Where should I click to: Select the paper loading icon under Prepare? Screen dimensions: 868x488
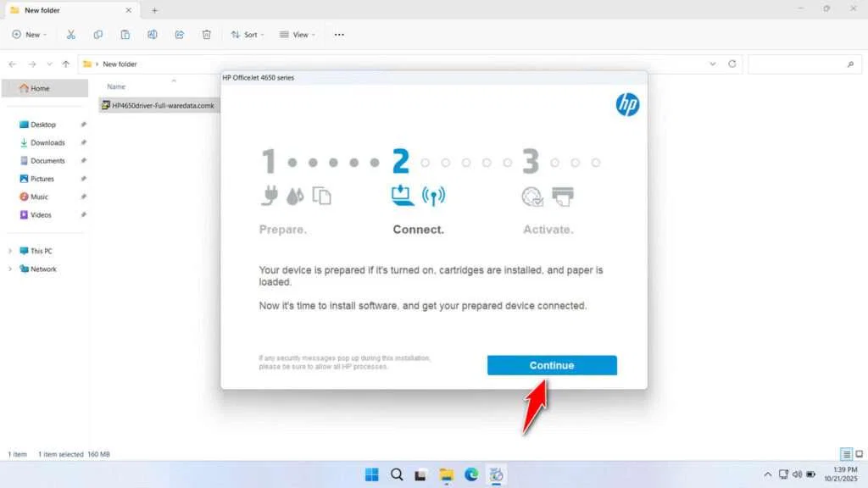[x=321, y=194]
